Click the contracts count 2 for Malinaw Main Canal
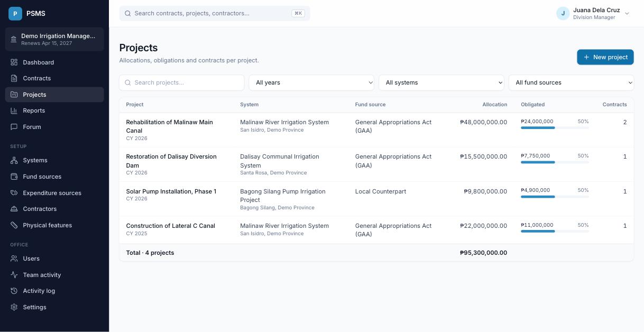This screenshot has width=644, height=332. (x=625, y=122)
